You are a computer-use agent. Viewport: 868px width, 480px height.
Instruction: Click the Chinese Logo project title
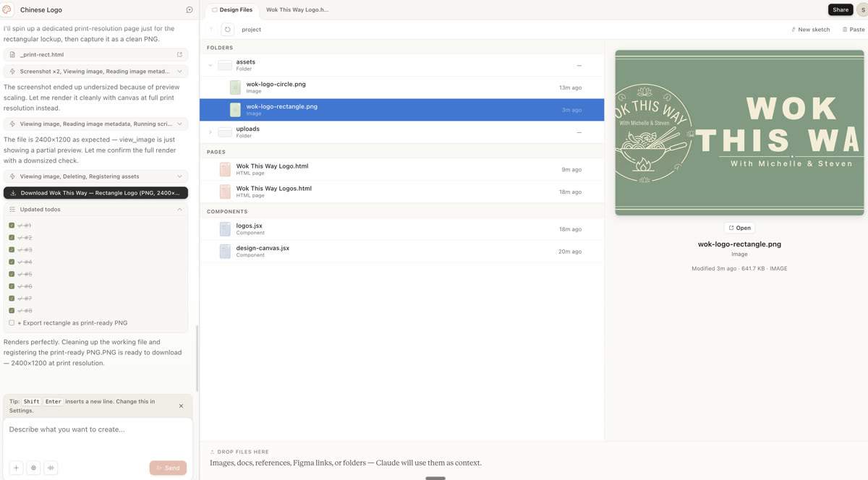pos(41,10)
